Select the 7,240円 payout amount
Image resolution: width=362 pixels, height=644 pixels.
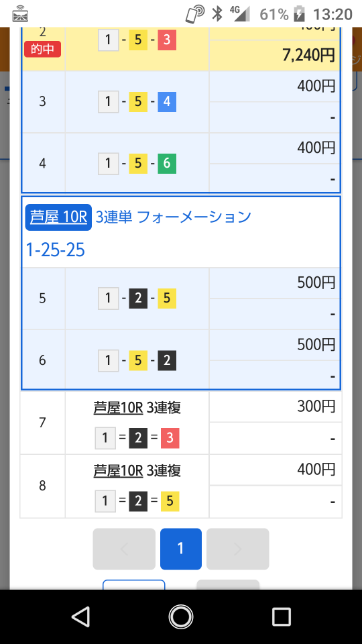[308, 54]
